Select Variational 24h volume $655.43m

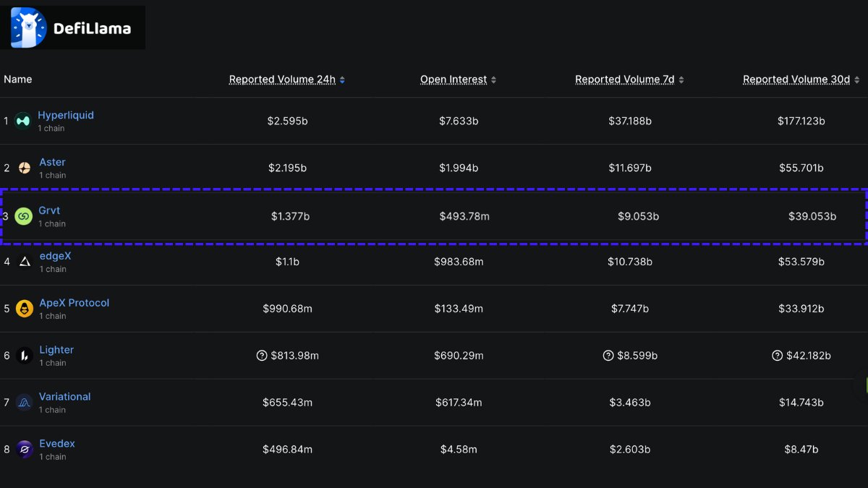[x=287, y=403]
